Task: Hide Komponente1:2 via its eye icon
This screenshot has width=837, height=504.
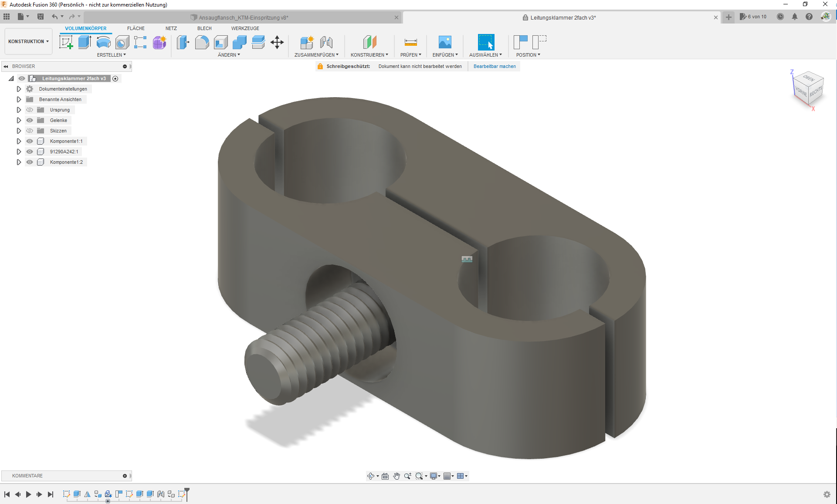Action: click(x=30, y=162)
